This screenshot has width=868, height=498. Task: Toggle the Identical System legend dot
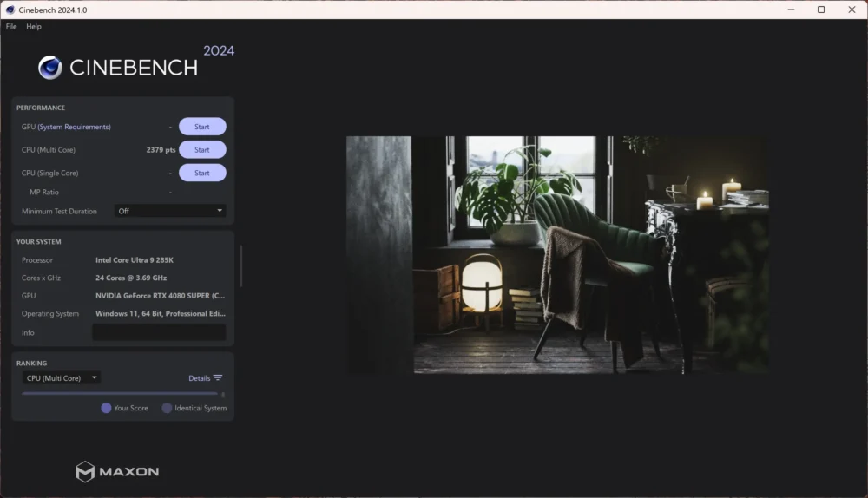click(167, 408)
